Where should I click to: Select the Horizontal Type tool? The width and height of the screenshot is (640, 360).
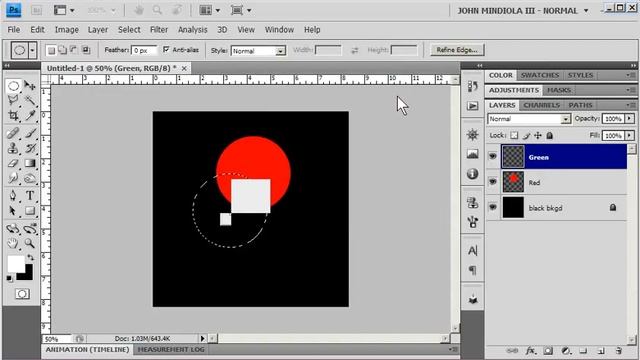pos(30,196)
